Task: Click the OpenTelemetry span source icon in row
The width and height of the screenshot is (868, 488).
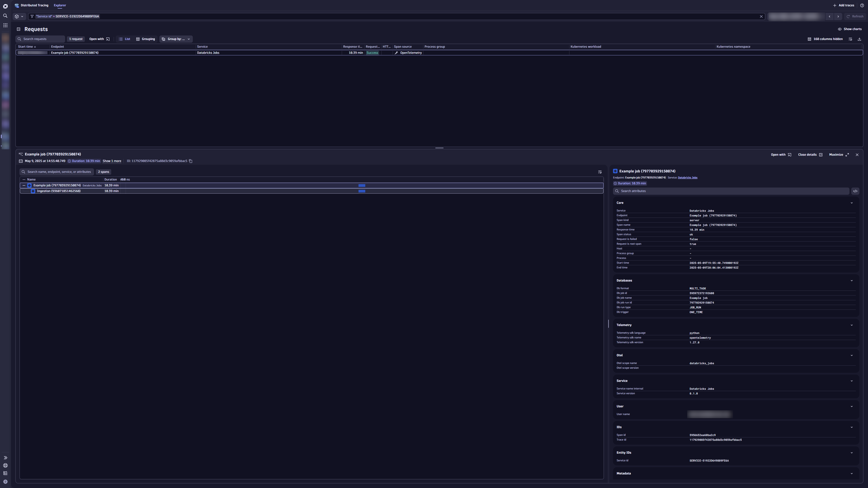Action: [x=396, y=53]
